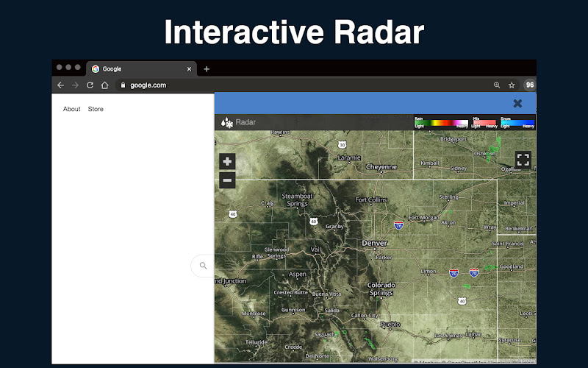Click the Google search magnifier icon
The image size is (588, 368).
coord(204,266)
